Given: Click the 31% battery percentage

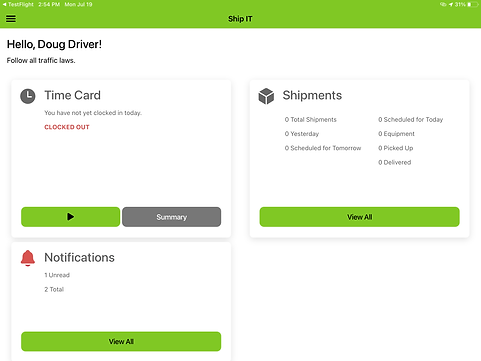Looking at the screenshot, I should 460,4.
